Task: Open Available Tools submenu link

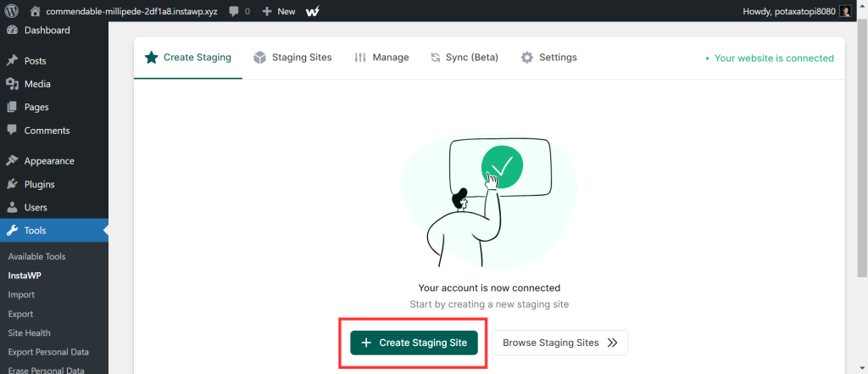Action: click(x=36, y=256)
